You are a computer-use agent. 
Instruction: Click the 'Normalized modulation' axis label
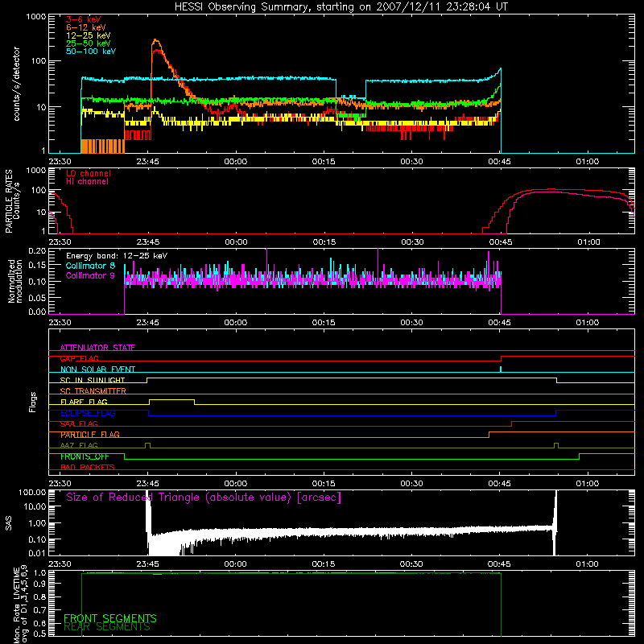(x=14, y=281)
